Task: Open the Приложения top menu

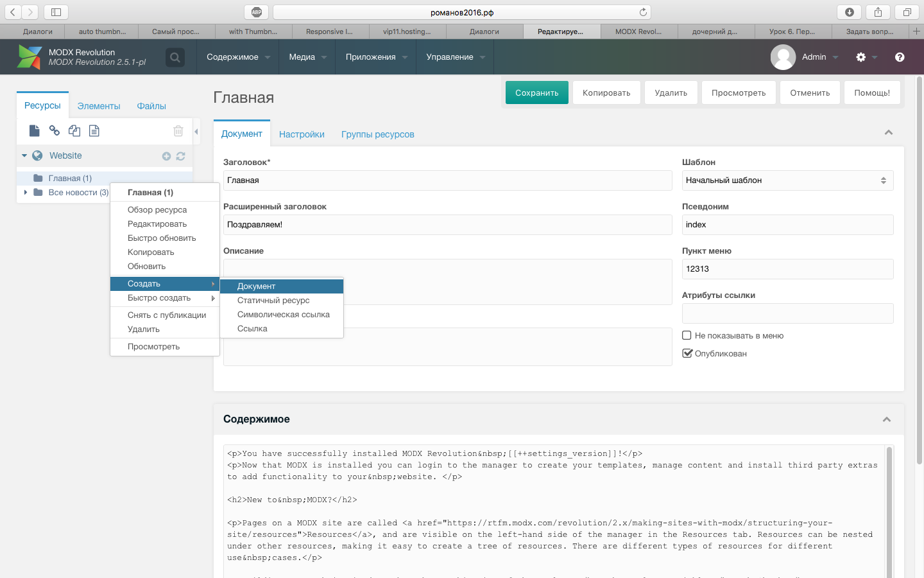Action: tap(376, 57)
